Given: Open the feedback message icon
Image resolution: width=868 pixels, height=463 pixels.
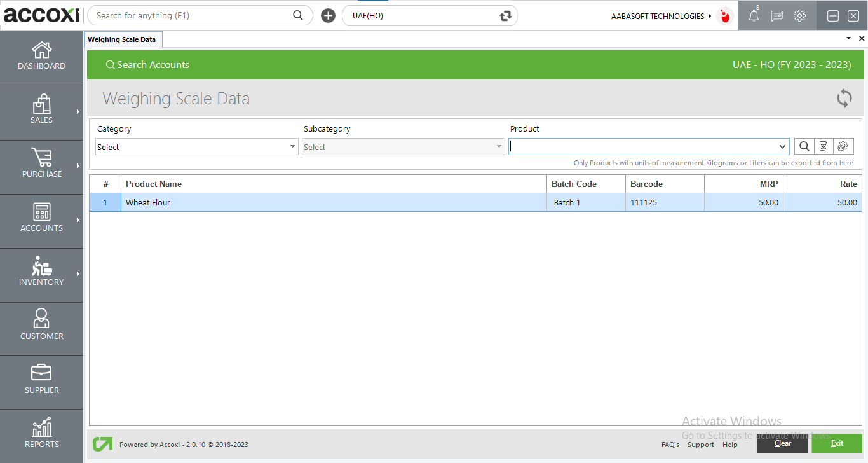Looking at the screenshot, I should click(x=776, y=15).
